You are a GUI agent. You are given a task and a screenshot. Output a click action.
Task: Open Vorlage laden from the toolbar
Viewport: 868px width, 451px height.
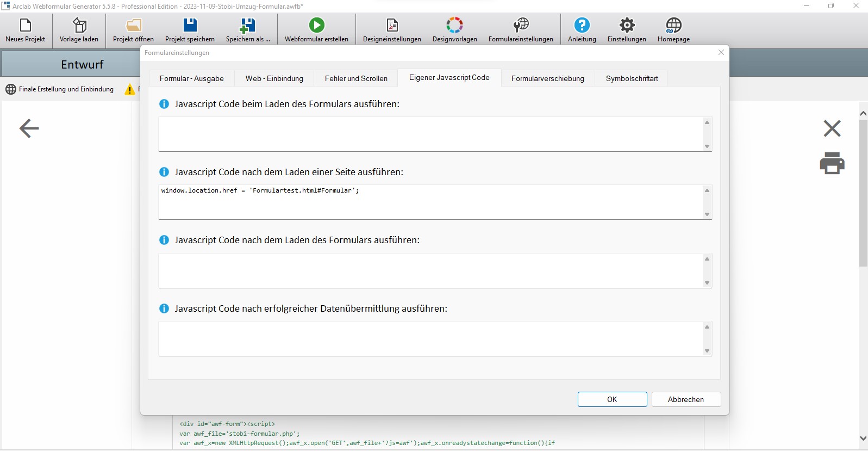[x=79, y=26]
